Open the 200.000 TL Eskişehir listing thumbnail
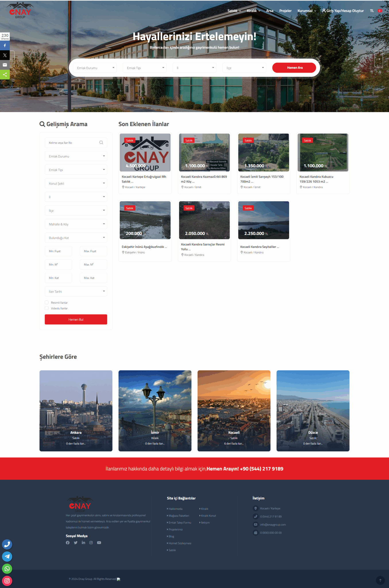This screenshot has width=389, height=588. [145, 220]
